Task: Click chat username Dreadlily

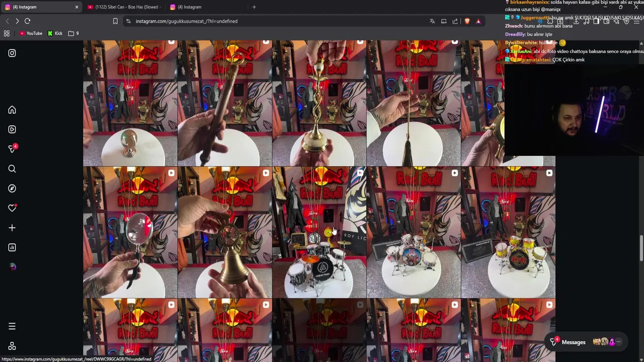Action: tap(515, 34)
